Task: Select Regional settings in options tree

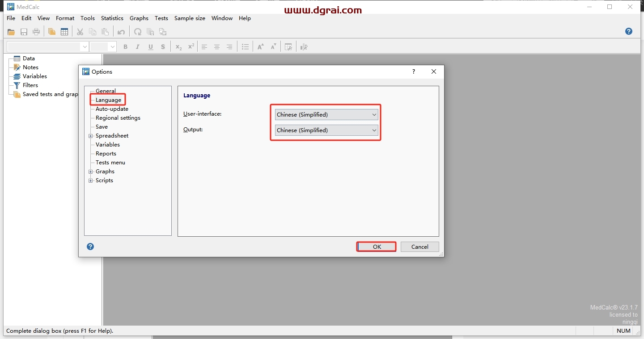Action: point(118,118)
